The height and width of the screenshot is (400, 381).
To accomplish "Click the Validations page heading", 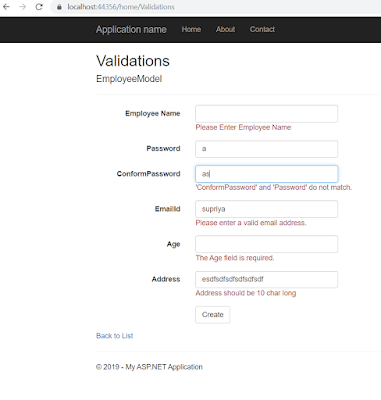I will point(133,61).
